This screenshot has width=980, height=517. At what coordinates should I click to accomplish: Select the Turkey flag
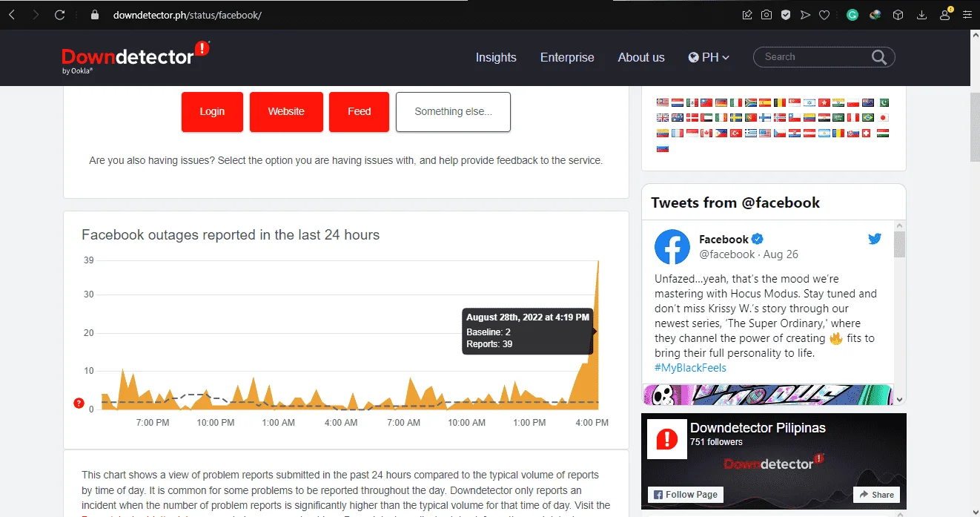coord(736,133)
